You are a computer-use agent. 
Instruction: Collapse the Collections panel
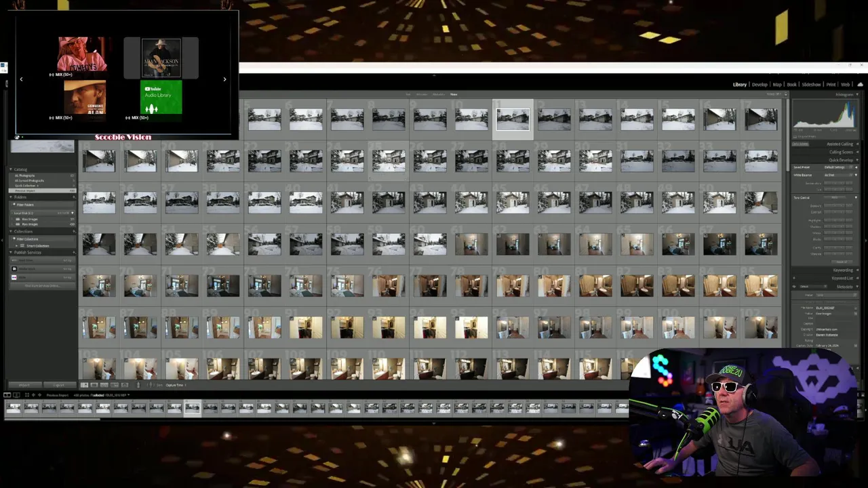11,232
